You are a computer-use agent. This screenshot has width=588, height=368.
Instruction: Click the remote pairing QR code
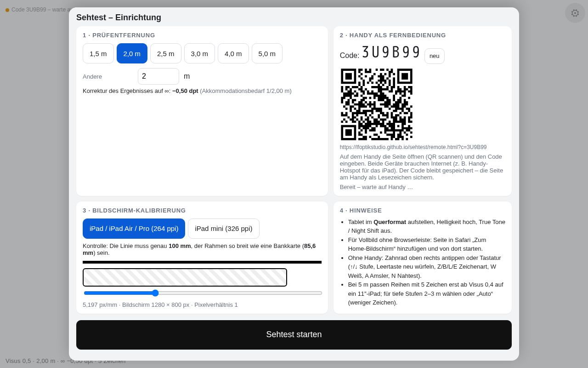point(377,104)
